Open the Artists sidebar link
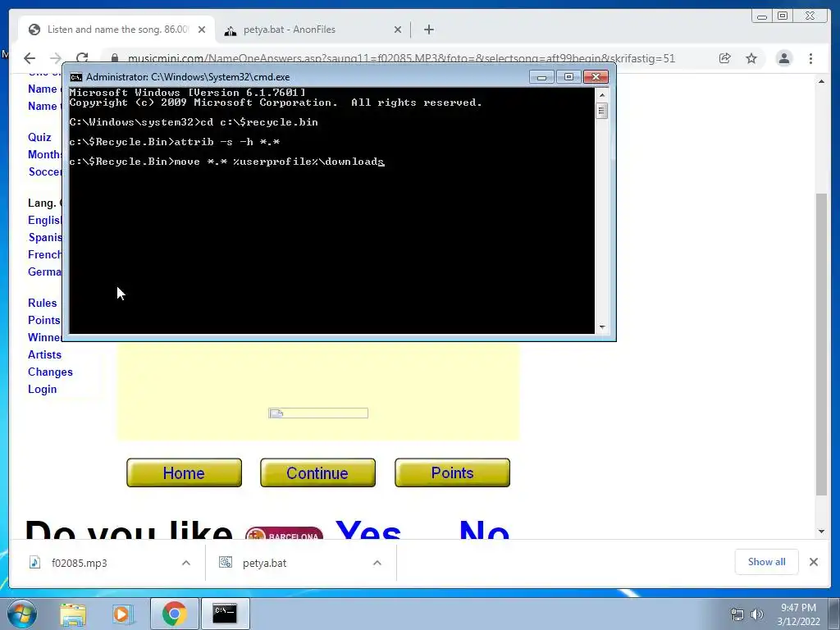840x630 pixels. click(44, 354)
